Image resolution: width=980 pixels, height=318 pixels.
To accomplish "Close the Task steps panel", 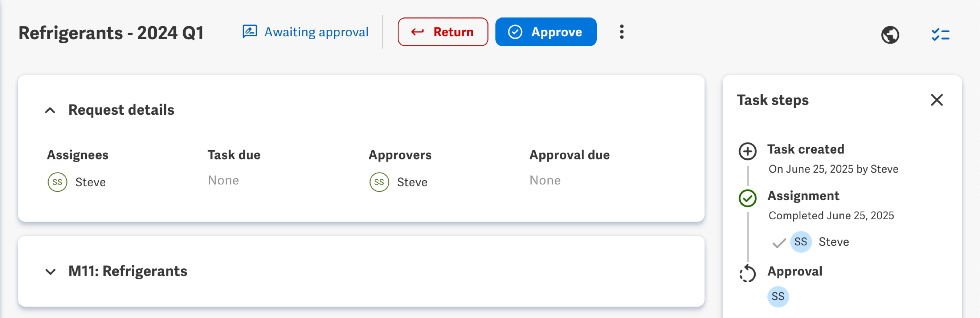I will pyautogui.click(x=937, y=100).
